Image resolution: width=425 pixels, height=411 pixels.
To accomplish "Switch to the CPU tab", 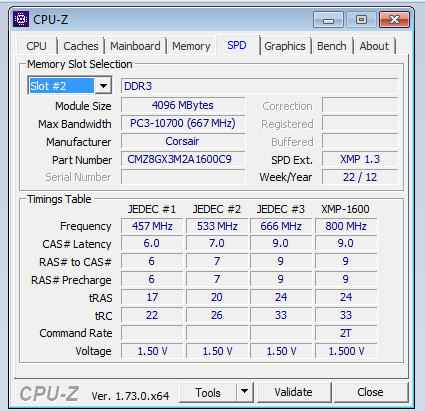I will point(36,46).
